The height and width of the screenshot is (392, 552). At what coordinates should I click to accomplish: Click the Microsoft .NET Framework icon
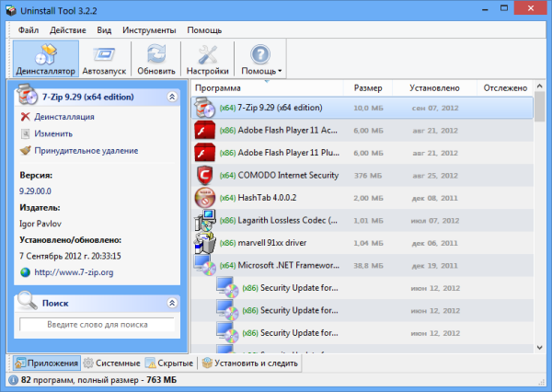pos(205,265)
